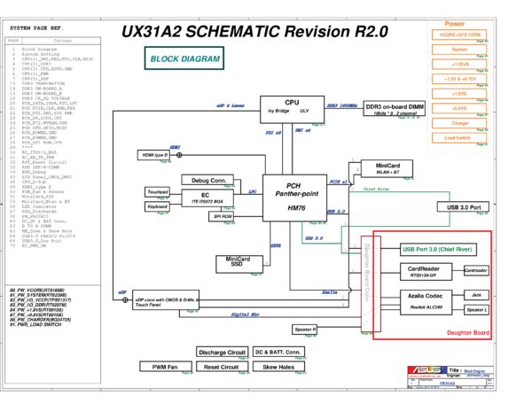Screen dimensions: 532x411
Task: Open the +1.05VS power box
Action: pyautogui.click(x=459, y=64)
